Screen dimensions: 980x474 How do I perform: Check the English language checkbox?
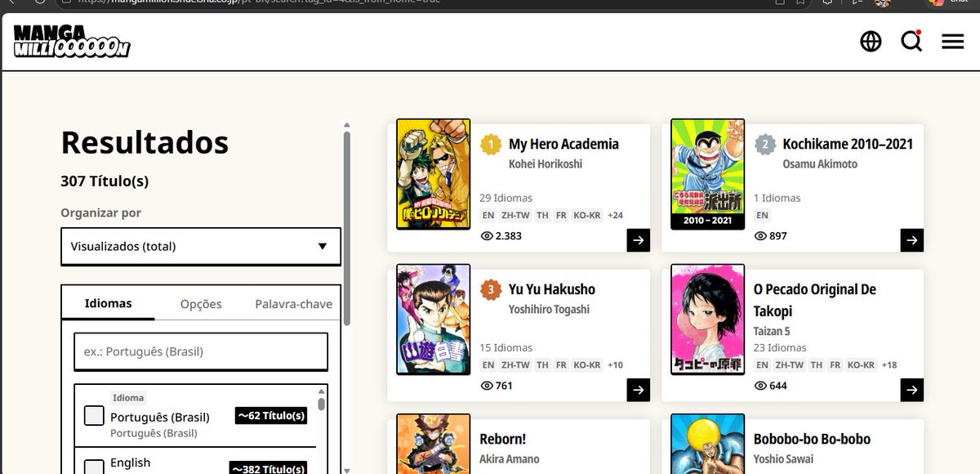(x=94, y=467)
